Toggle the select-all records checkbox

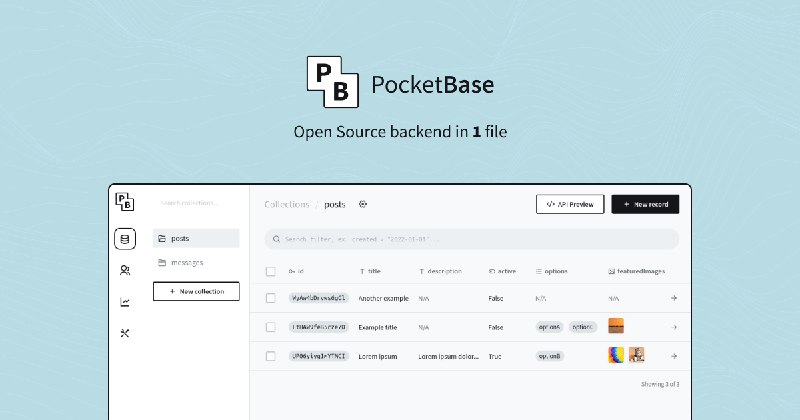pyautogui.click(x=271, y=271)
